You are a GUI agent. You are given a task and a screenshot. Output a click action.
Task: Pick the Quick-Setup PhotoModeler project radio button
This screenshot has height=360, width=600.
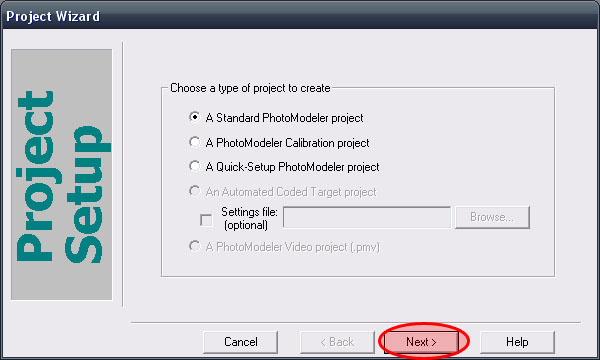pyautogui.click(x=194, y=166)
